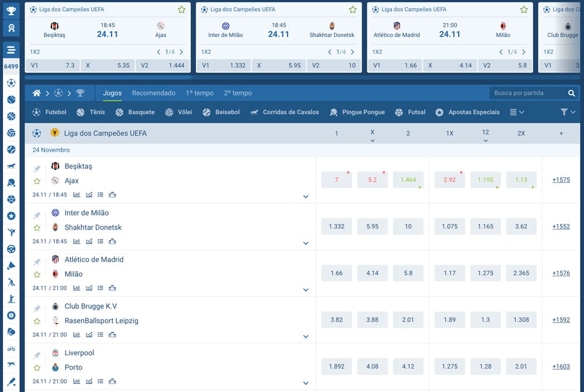The height and width of the screenshot is (392, 584).
Task: Toggle favorite star on Beşiktaş vs Ajax row
Action: coord(37,182)
